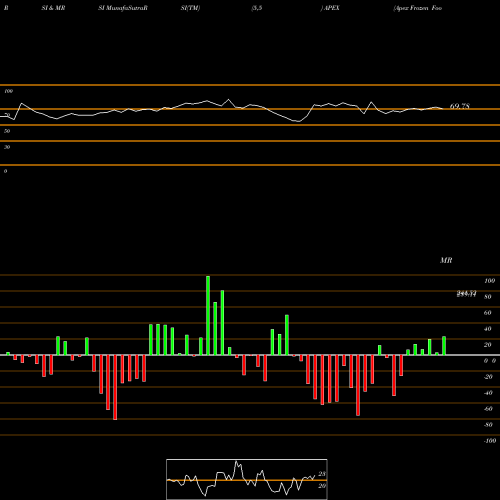Click the value 23 in the mini chart

[322, 474]
